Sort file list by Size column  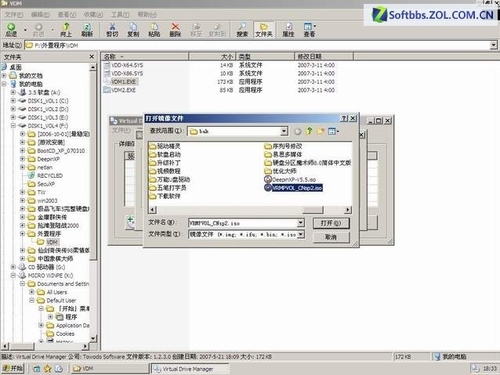click(212, 57)
